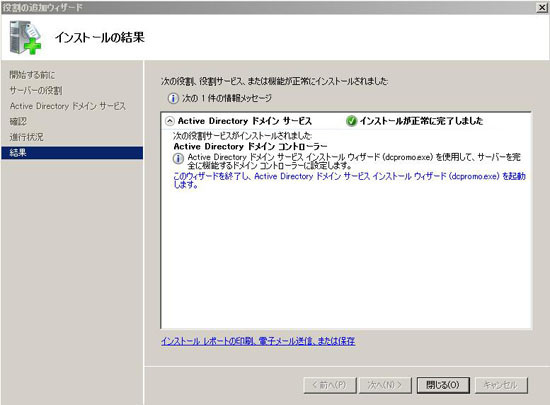
Task: Click the green check icon beside インストールが正常に完了しました
Action: pos(351,121)
